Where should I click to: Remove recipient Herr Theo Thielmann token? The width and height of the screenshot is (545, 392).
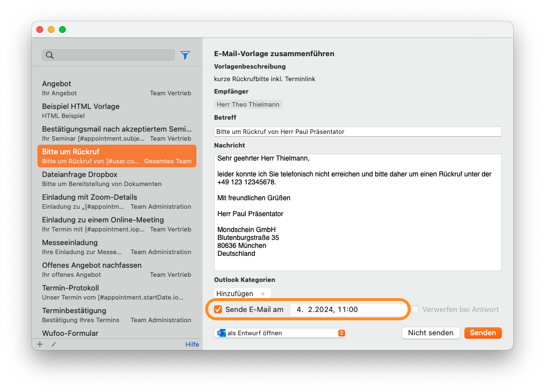[x=248, y=104]
